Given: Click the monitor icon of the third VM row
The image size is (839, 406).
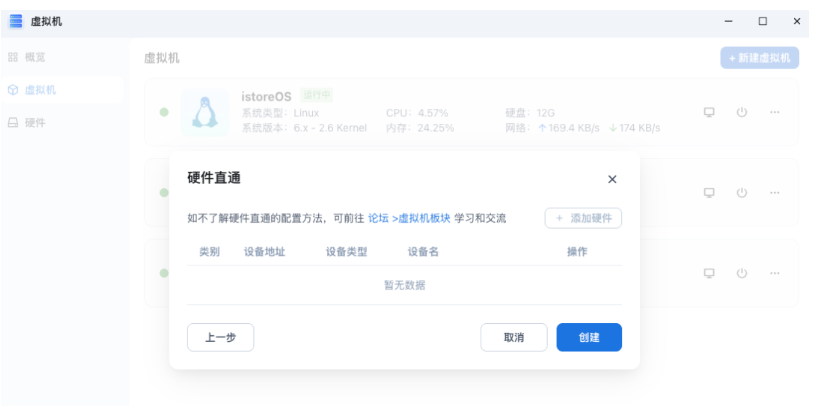Looking at the screenshot, I should coord(709,273).
